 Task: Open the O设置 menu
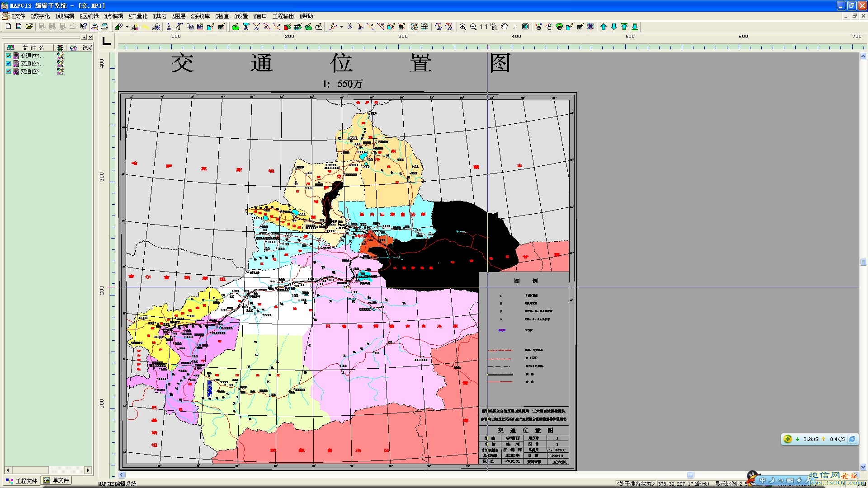(x=241, y=16)
